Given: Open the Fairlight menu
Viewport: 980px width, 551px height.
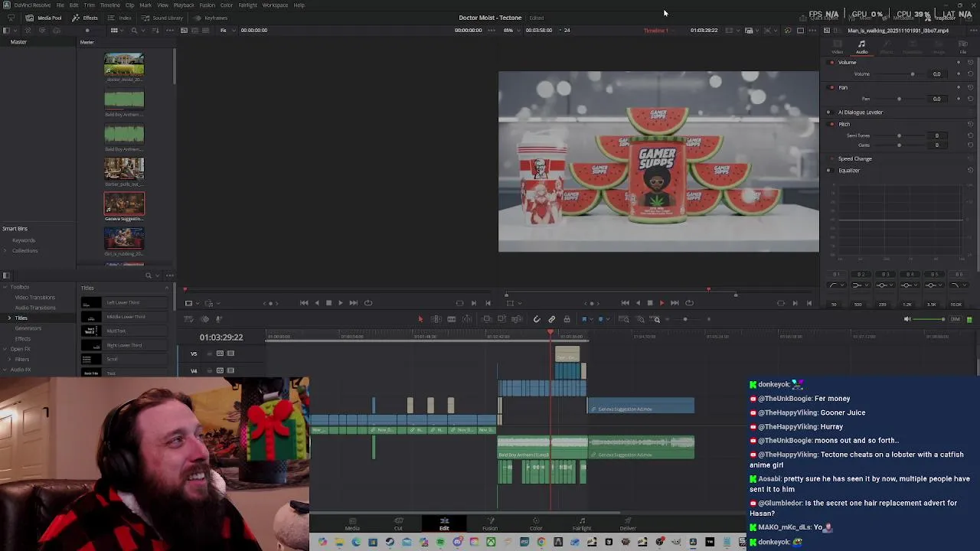Looking at the screenshot, I should [247, 5].
